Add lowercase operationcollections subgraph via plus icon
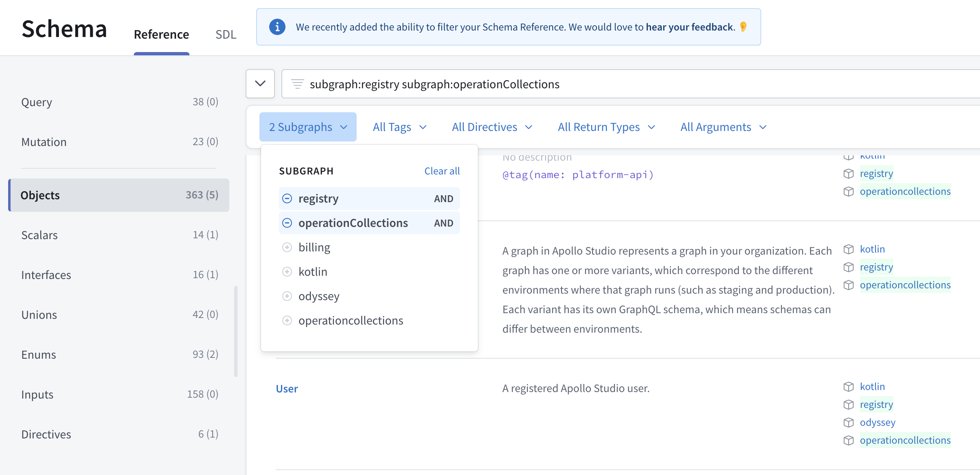Image resolution: width=980 pixels, height=475 pixels. click(x=287, y=320)
